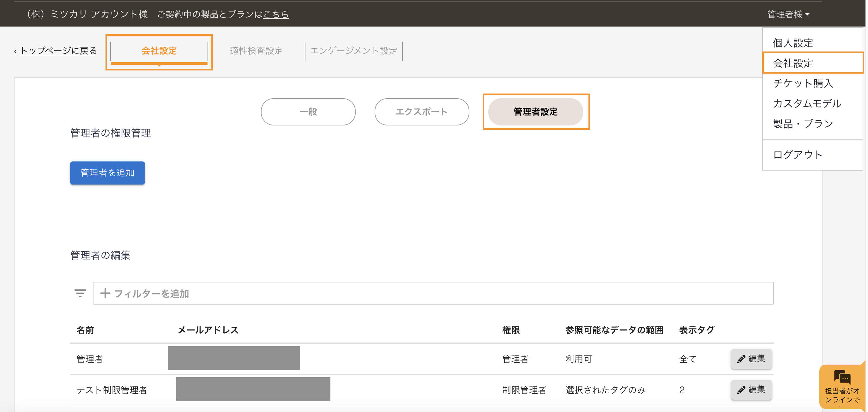Image resolution: width=868 pixels, height=412 pixels.
Task: Select the エクスポート pill tab
Action: (x=422, y=112)
